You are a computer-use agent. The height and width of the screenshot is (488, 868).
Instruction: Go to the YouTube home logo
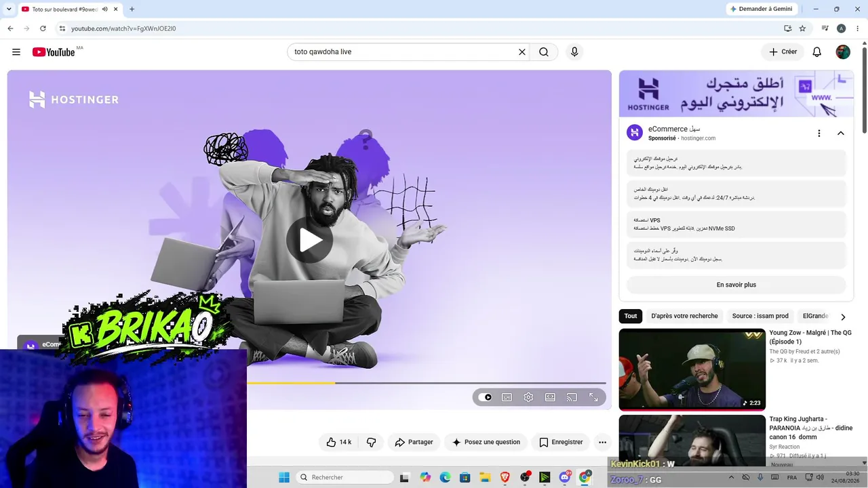(54, 52)
